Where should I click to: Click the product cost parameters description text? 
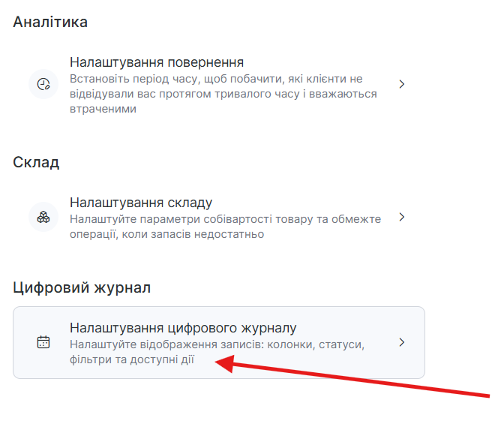225,227
